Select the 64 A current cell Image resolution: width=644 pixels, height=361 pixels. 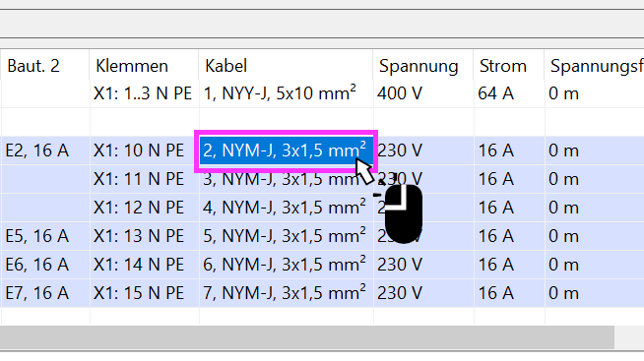pyautogui.click(x=509, y=94)
